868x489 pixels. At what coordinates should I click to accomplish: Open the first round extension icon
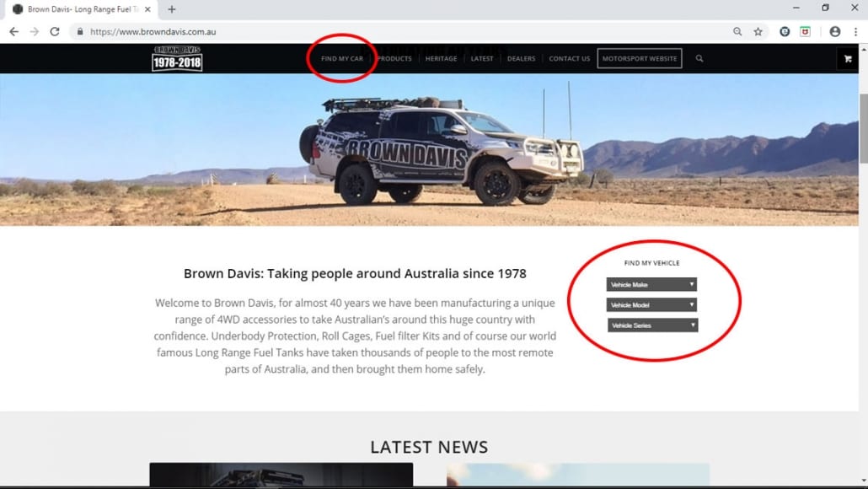coord(785,31)
